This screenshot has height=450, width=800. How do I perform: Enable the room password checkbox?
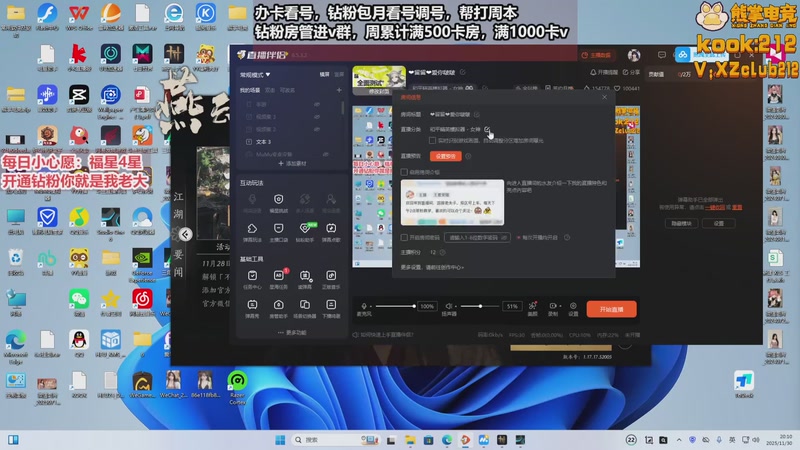pyautogui.click(x=404, y=237)
